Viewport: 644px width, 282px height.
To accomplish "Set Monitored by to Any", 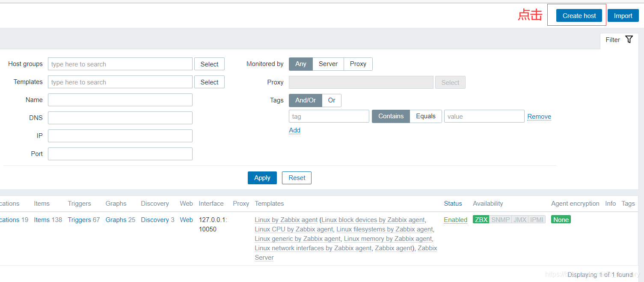I will (301, 64).
